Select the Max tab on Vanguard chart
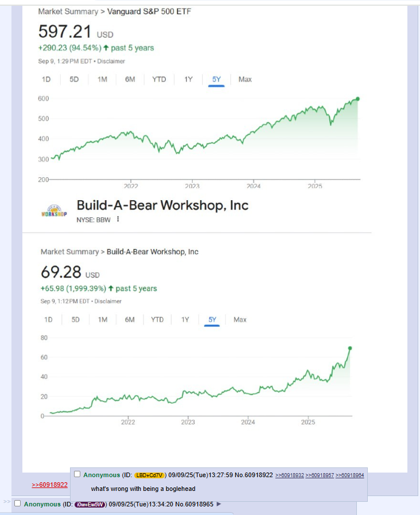420x515 pixels. (x=245, y=79)
